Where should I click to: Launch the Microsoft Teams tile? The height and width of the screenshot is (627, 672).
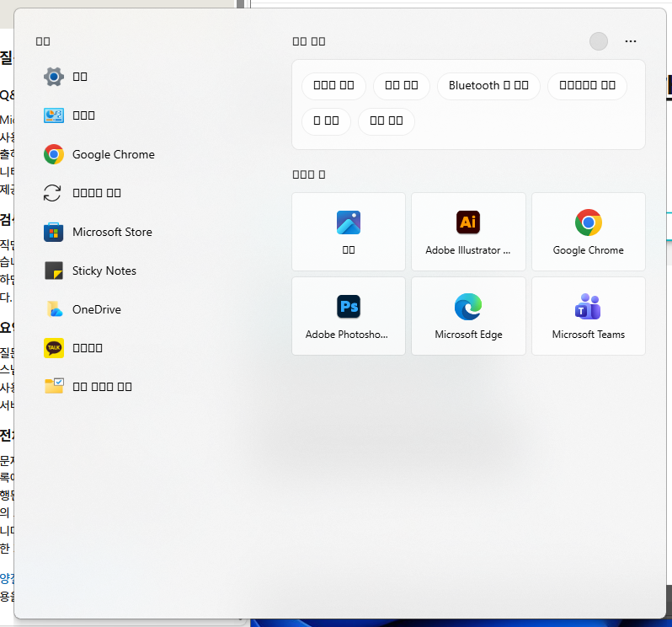point(589,316)
